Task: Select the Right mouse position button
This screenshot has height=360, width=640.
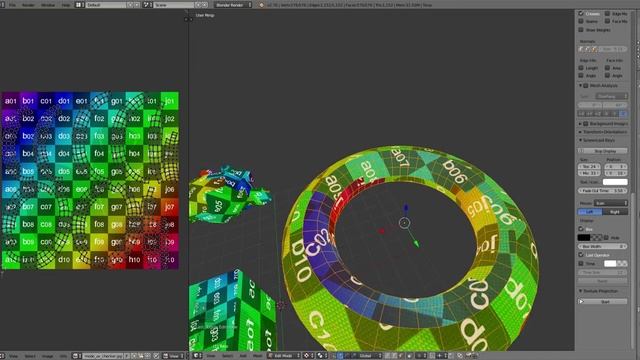Action: (615, 212)
